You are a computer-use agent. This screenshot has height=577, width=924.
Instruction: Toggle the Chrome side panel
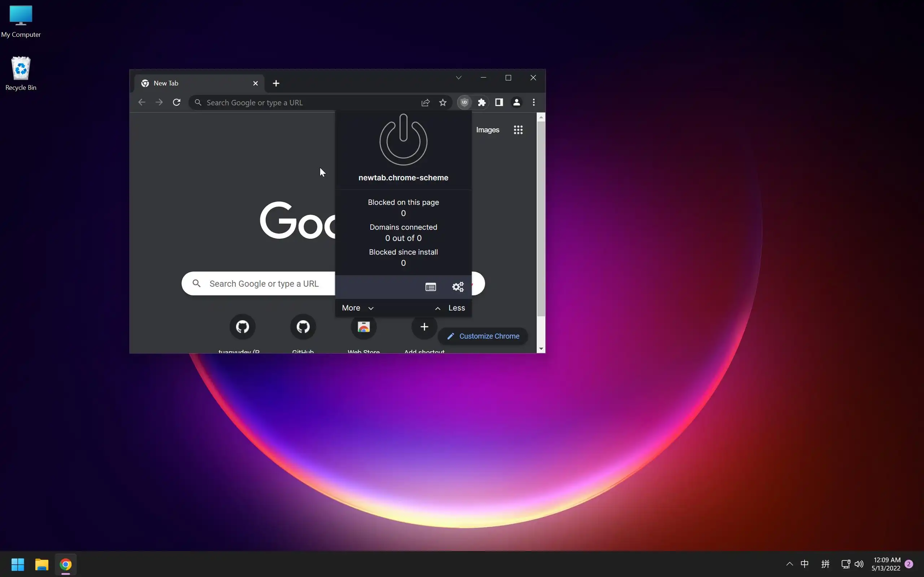(x=499, y=102)
